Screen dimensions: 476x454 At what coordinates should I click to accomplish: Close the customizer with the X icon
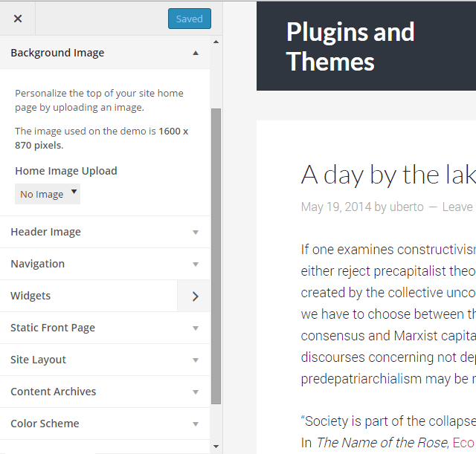pyautogui.click(x=18, y=19)
